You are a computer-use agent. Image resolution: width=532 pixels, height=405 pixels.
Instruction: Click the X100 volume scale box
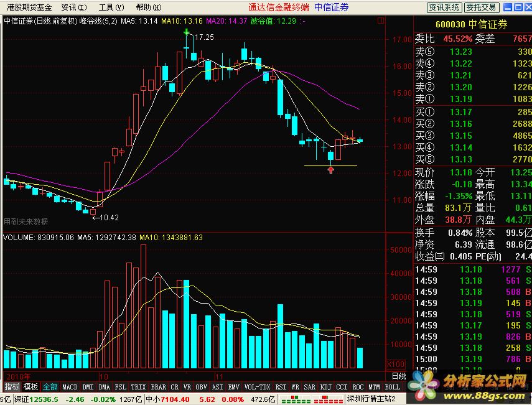[x=396, y=365]
